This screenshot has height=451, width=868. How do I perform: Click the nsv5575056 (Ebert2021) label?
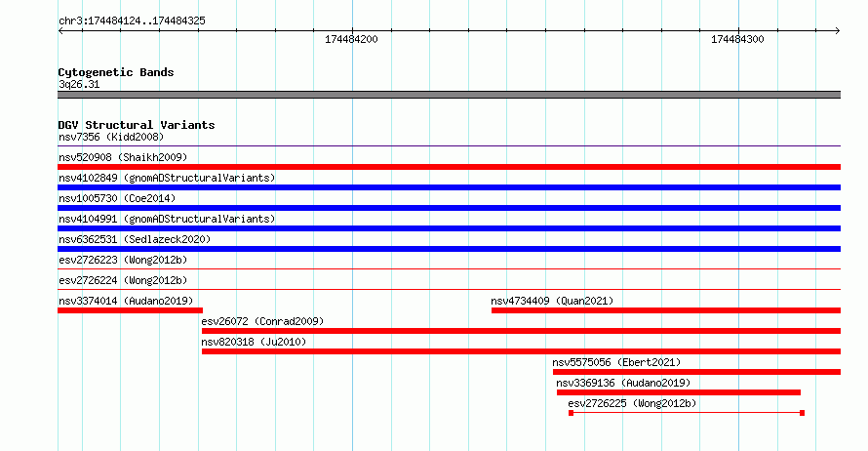[x=616, y=362]
